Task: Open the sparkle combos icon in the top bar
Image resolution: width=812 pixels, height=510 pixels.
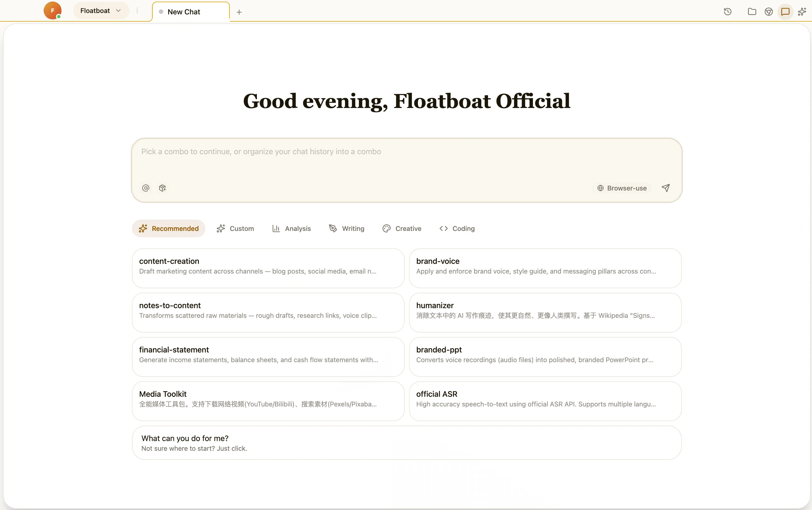Action: tap(802, 12)
